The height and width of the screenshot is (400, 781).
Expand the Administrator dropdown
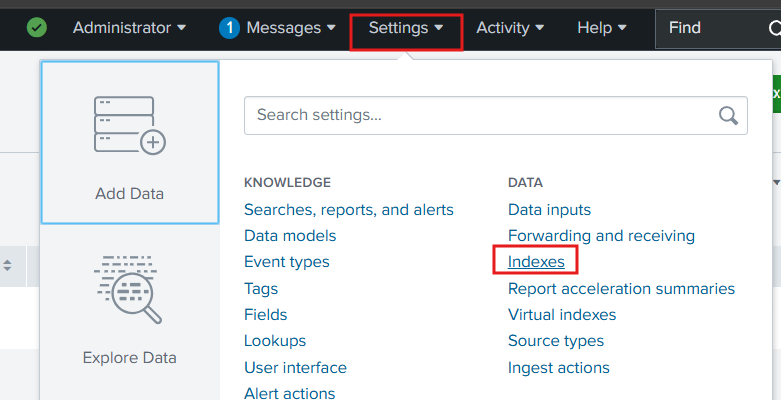[x=129, y=28]
